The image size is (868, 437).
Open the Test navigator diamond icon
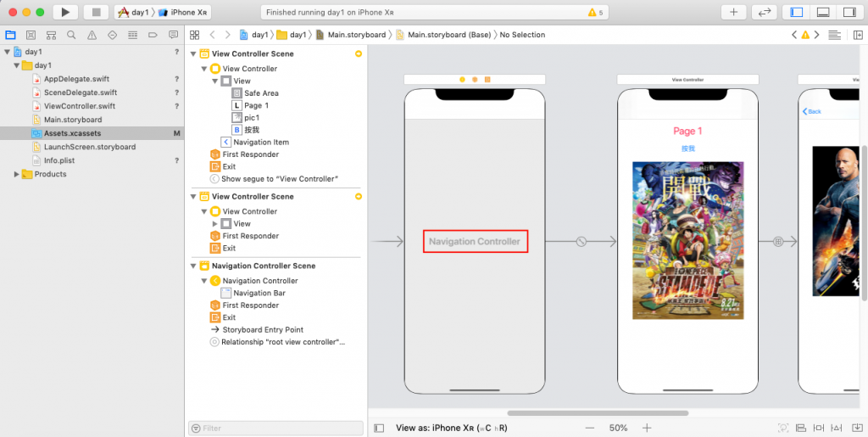click(x=113, y=35)
